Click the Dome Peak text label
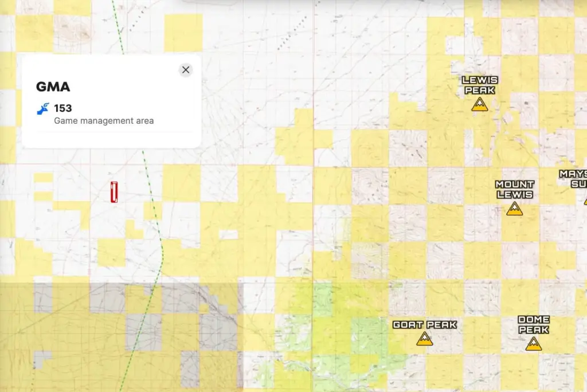 click(x=533, y=324)
